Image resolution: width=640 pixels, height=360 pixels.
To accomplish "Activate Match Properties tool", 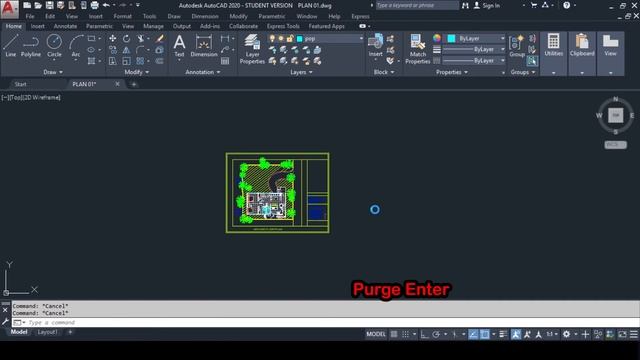I will 418,49.
